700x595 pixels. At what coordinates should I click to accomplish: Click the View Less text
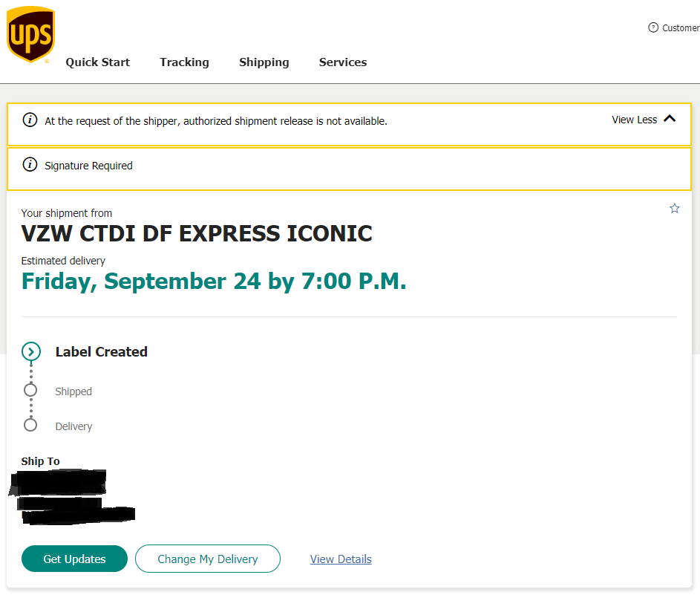tap(634, 120)
